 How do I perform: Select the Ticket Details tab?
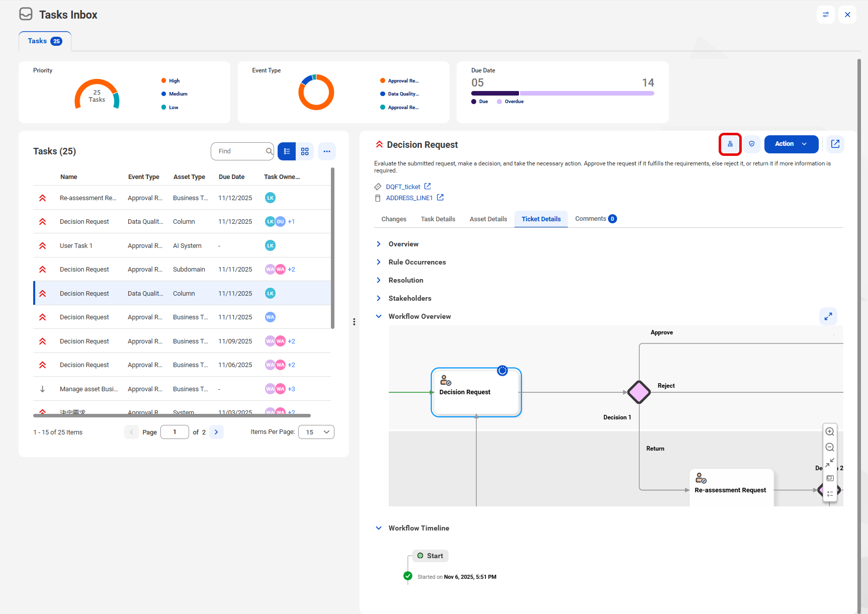[541, 219]
